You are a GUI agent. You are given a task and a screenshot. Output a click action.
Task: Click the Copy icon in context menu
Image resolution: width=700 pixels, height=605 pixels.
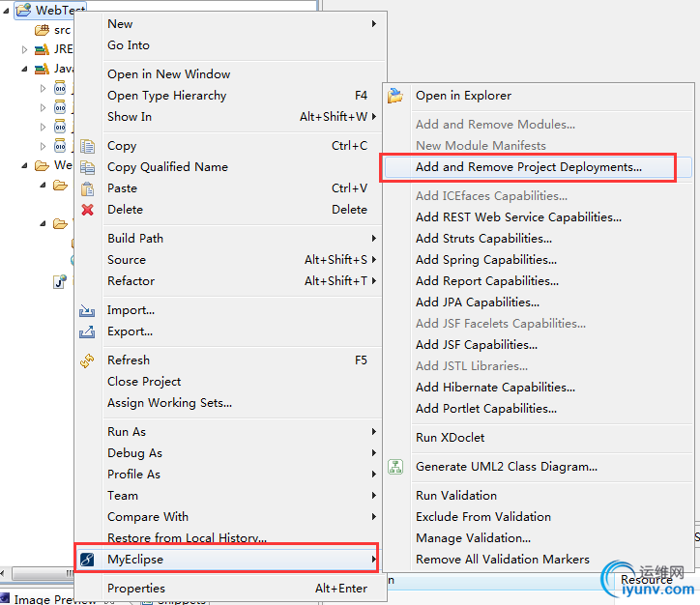tap(87, 146)
